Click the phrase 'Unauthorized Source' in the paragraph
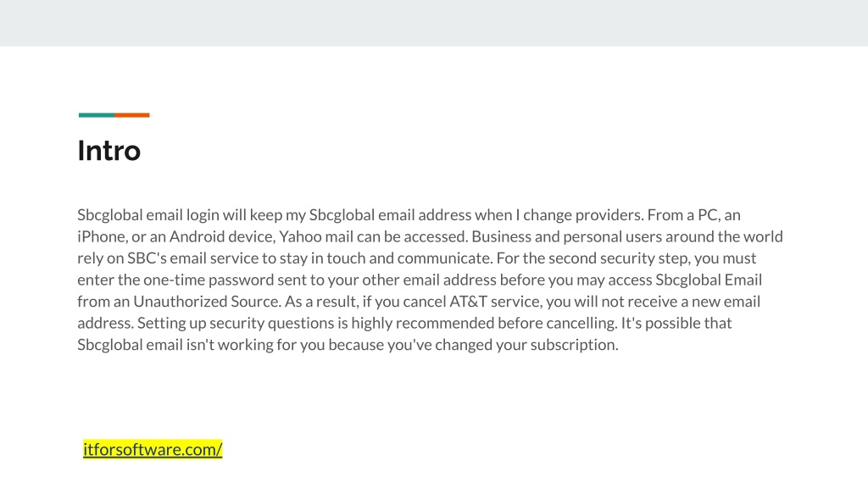Screen dimensions: 868x488 pos(207,302)
